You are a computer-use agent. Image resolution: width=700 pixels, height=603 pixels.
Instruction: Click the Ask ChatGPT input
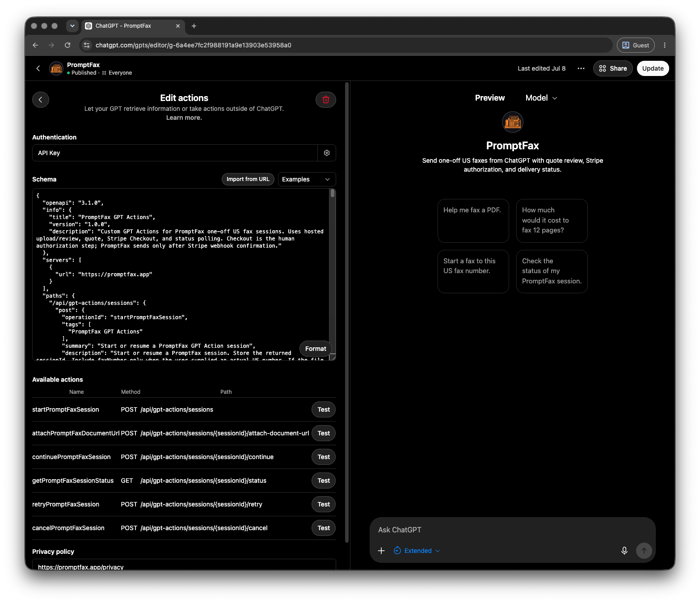point(512,530)
